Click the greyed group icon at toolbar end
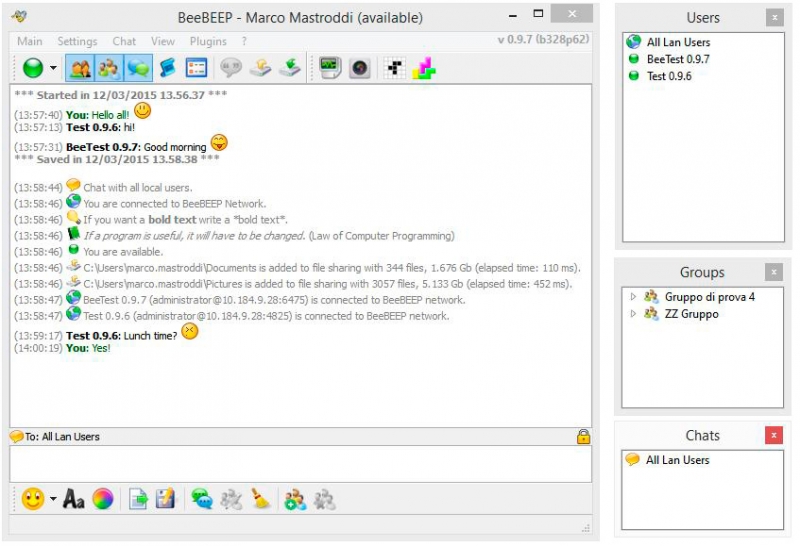This screenshot has height=546, width=800. (324, 500)
